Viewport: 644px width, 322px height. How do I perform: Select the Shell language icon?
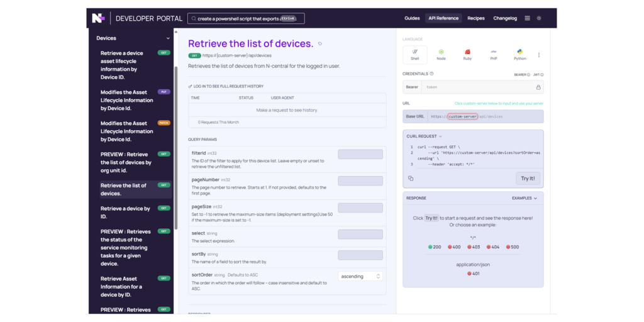pyautogui.click(x=415, y=55)
